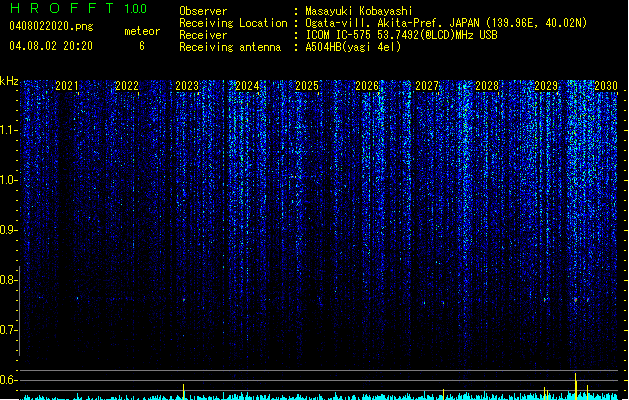Screen dimensions: 629x400
Task: Click the 2029 time axis marker
Action: coord(546,86)
